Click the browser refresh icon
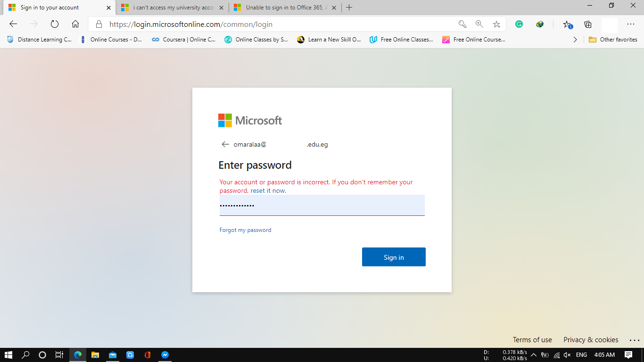644x362 pixels. pos(54,24)
